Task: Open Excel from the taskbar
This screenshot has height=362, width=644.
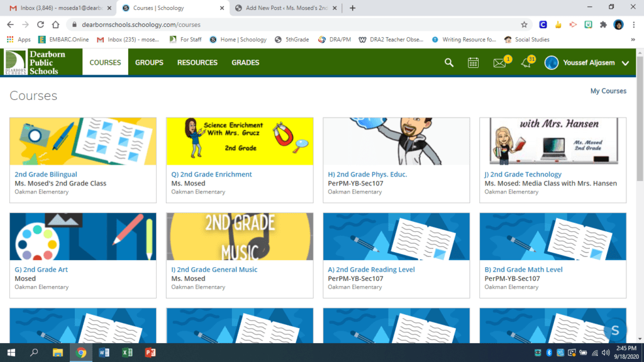Action: click(127, 353)
